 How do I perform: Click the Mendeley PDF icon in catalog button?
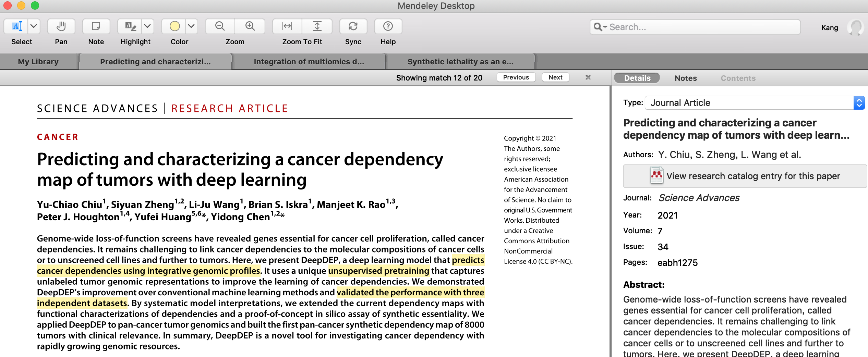coord(656,175)
